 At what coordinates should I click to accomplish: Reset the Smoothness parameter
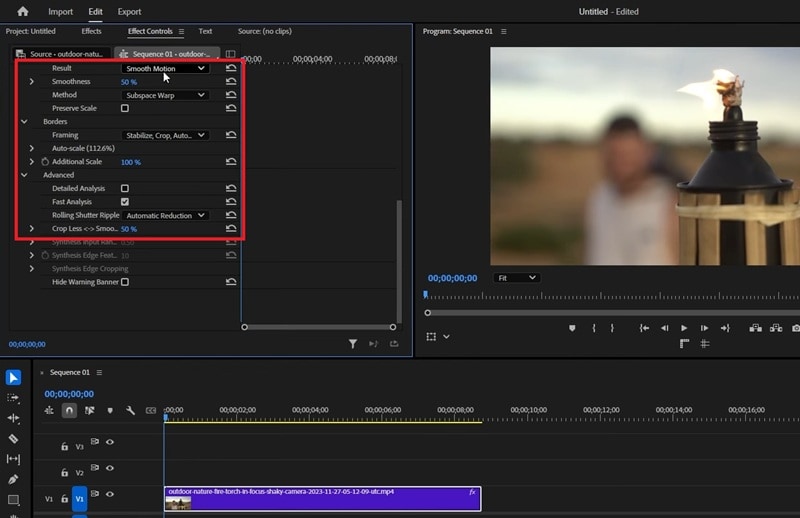coord(231,82)
